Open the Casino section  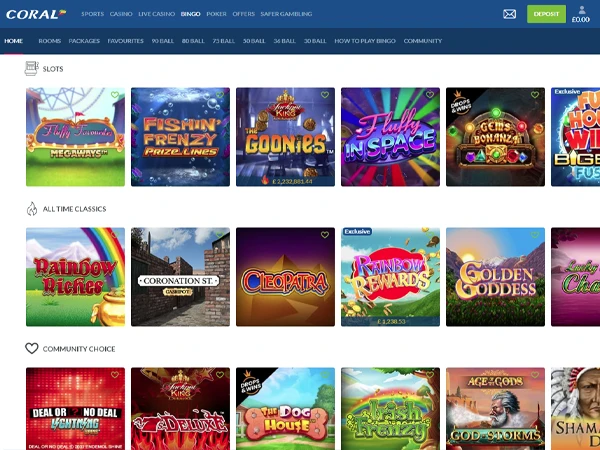click(x=121, y=14)
